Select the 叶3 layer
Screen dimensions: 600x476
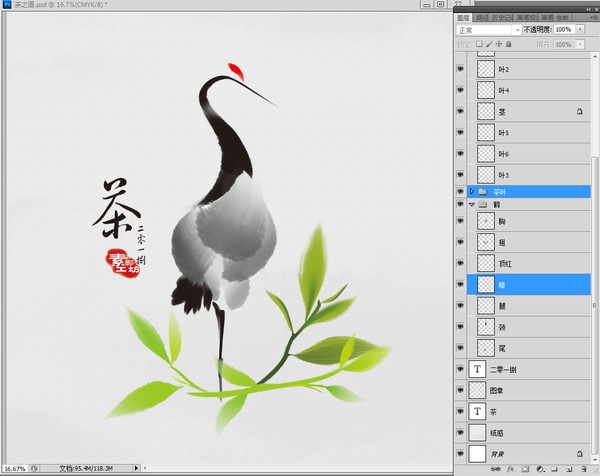[529, 175]
